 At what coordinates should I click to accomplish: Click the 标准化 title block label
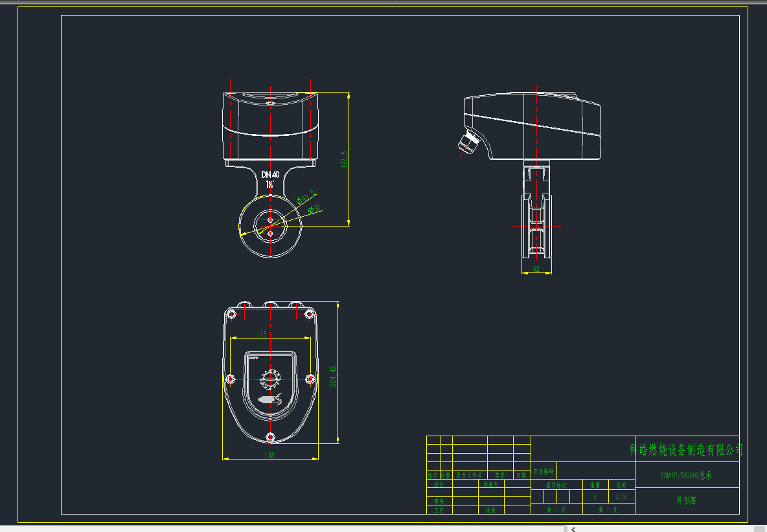(x=490, y=485)
